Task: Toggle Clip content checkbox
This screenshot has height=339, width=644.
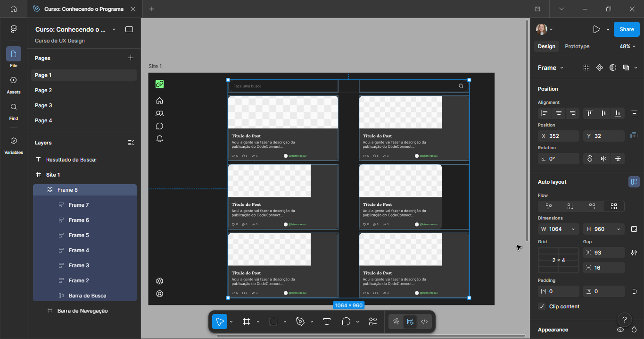Action: tap(542, 306)
